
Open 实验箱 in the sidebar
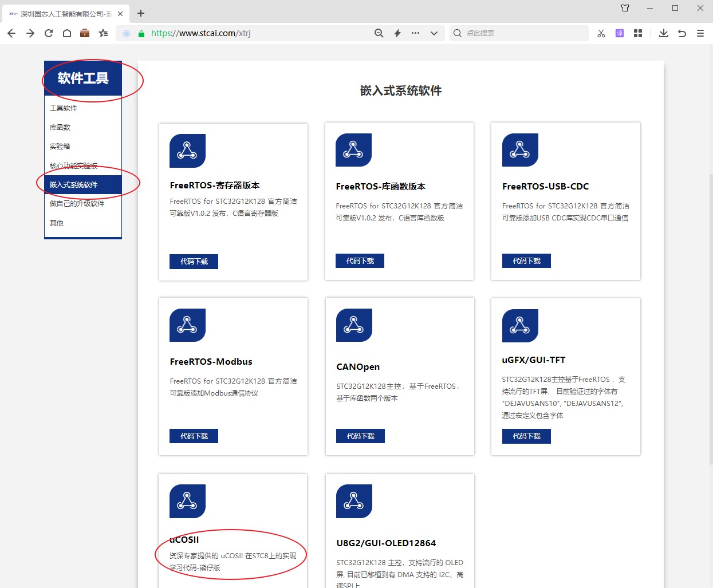click(x=60, y=147)
